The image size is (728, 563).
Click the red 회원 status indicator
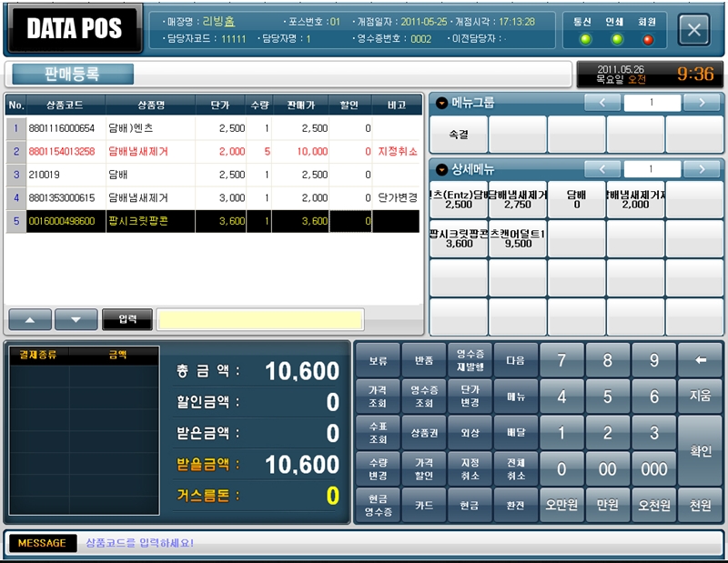[648, 39]
